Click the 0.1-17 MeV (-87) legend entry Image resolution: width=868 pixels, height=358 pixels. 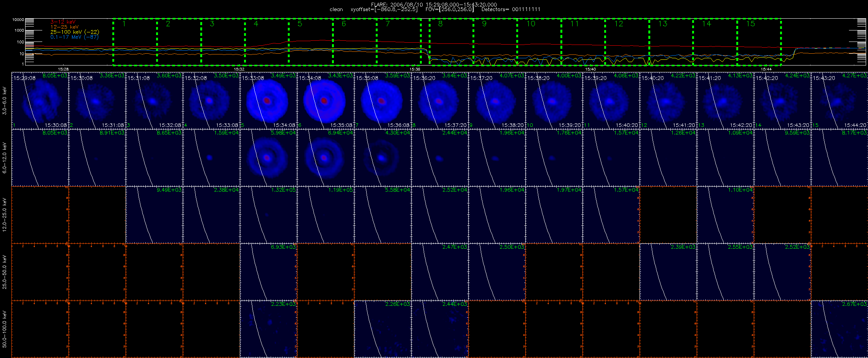pyautogui.click(x=74, y=37)
